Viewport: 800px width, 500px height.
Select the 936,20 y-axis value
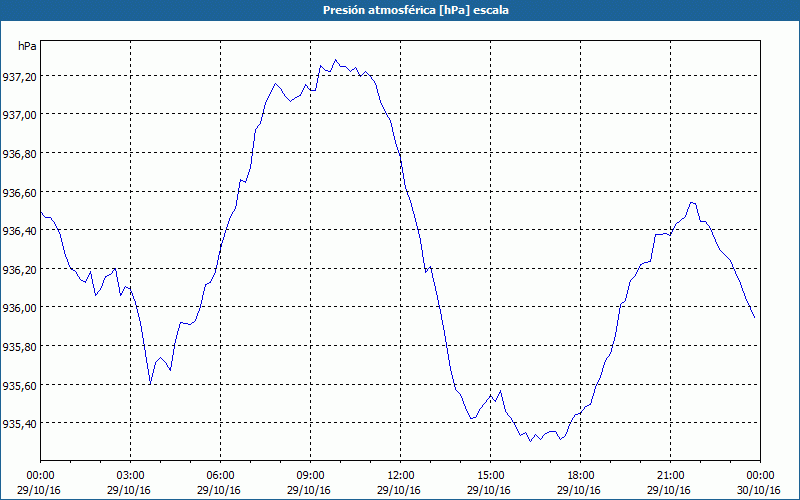coord(19,270)
